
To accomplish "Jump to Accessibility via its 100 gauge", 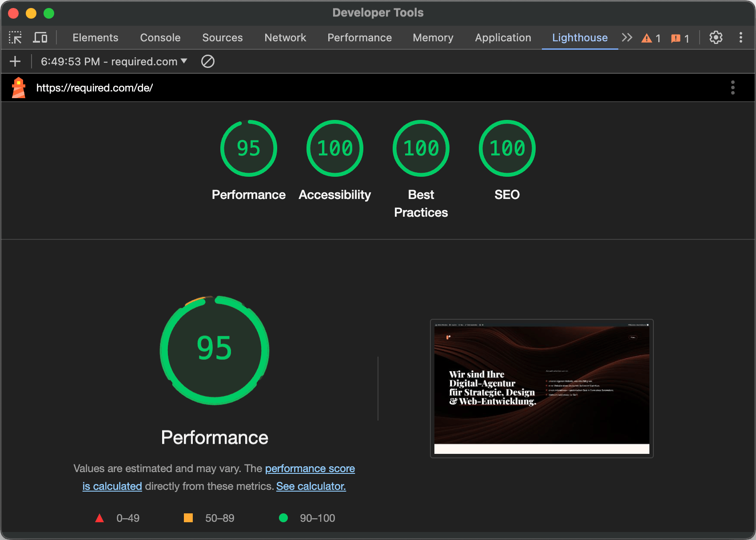I will pos(335,148).
